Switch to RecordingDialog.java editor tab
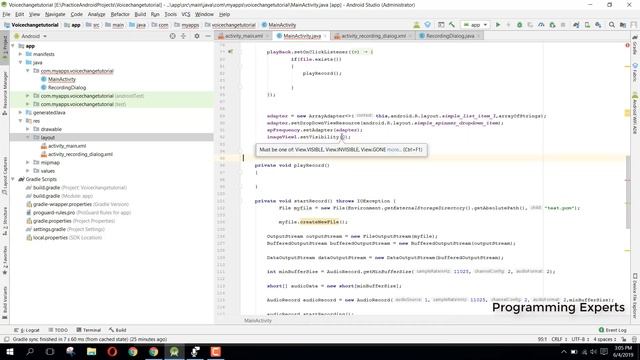The width and height of the screenshot is (640, 360). tap(450, 36)
